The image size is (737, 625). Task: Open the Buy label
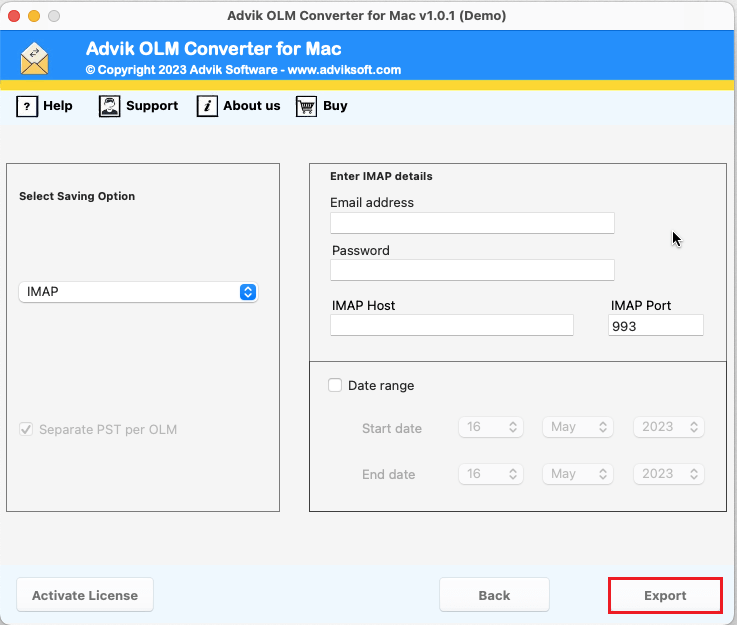coord(335,106)
